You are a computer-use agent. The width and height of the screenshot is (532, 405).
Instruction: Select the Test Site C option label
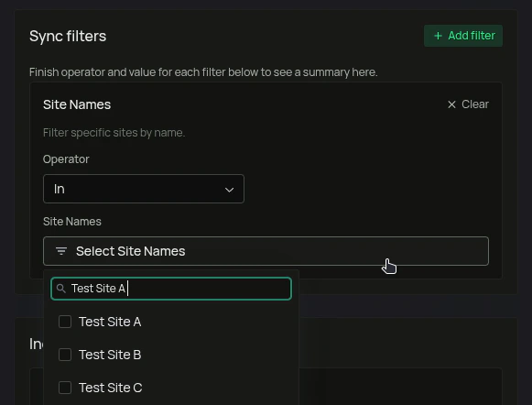click(x=110, y=388)
